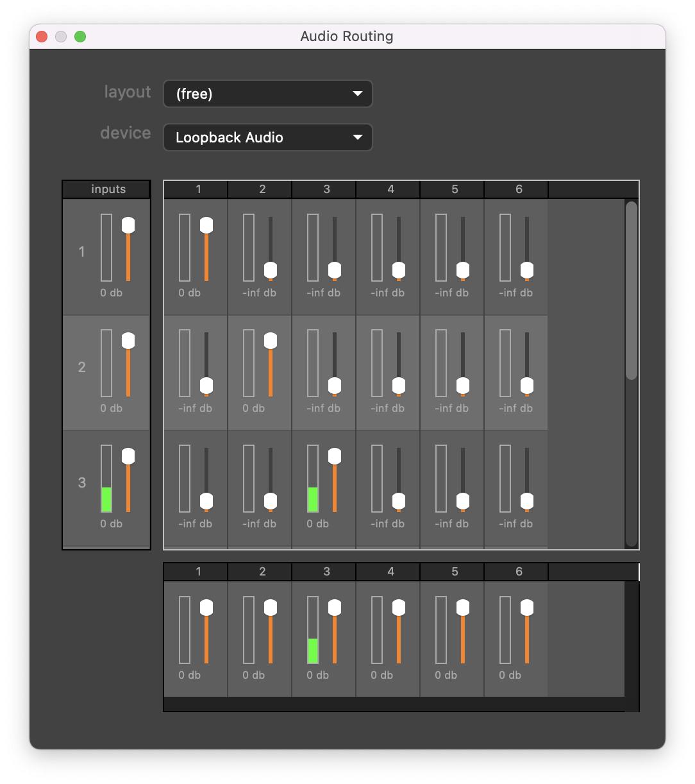Click the input 3 green level meter
This screenshot has width=695, height=784.
point(106,499)
